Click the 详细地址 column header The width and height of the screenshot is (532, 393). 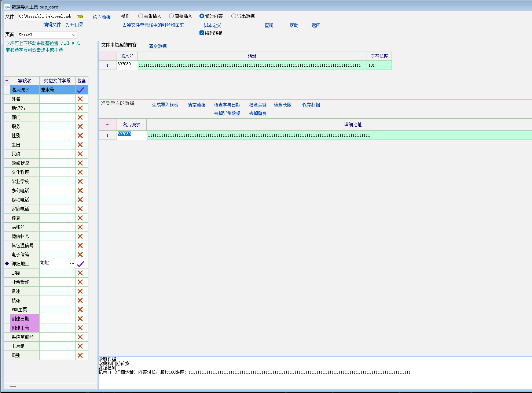[x=353, y=125]
